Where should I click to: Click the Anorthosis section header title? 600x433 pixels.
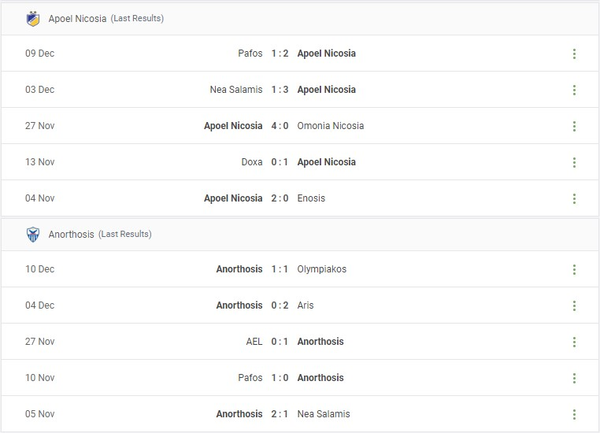point(72,234)
